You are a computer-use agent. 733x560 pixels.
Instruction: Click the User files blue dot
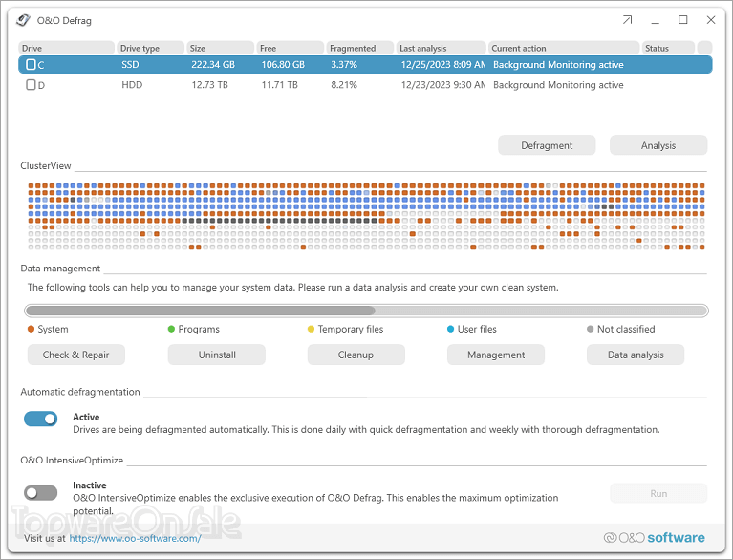[451, 329]
